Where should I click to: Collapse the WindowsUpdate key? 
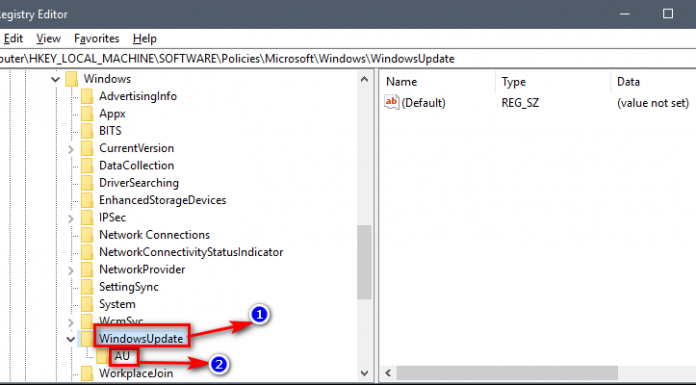click(x=71, y=339)
